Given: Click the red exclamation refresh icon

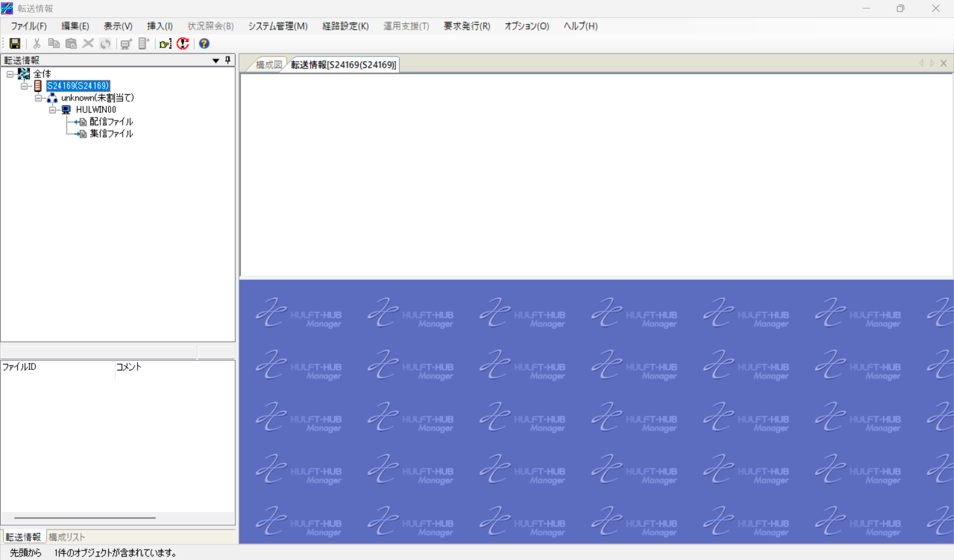Looking at the screenshot, I should pyautogui.click(x=183, y=44).
